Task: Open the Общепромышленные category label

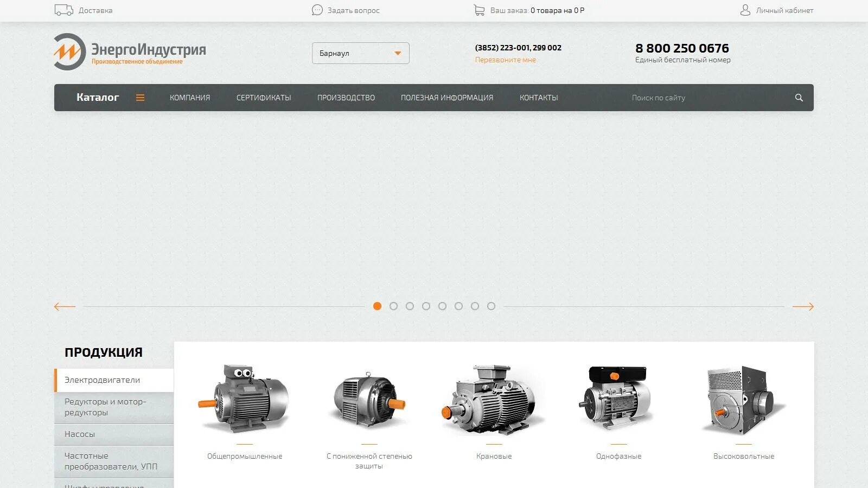Action: click(245, 457)
